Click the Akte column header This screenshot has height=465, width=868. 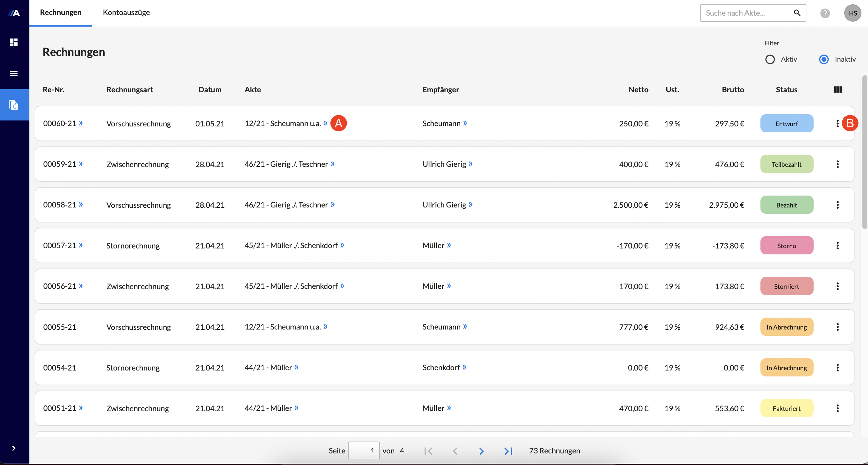coord(253,90)
